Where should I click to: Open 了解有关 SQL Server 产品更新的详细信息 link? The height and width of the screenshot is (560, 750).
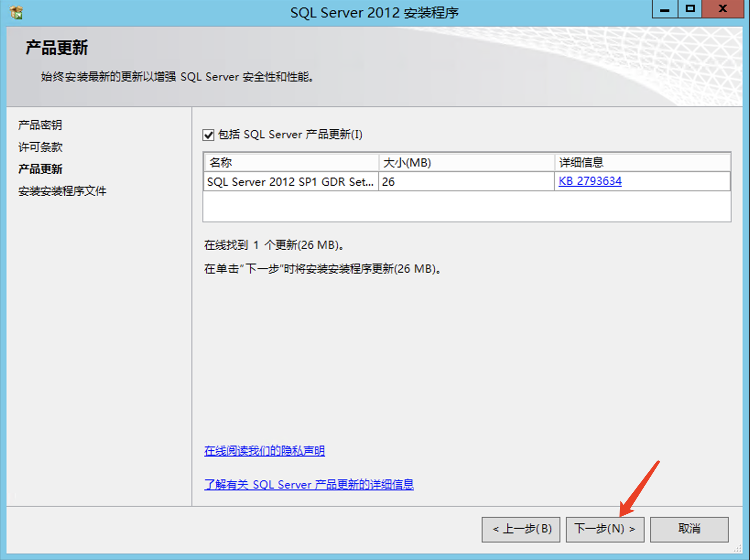coord(309,485)
